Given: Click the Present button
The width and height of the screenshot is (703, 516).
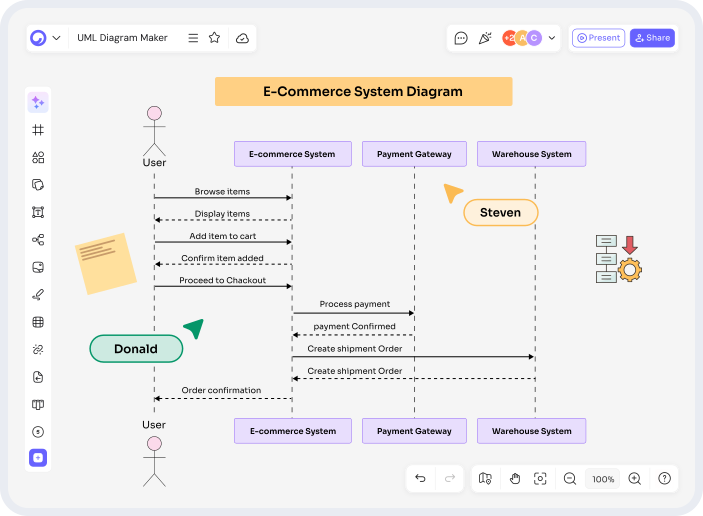Looking at the screenshot, I should pyautogui.click(x=598, y=38).
